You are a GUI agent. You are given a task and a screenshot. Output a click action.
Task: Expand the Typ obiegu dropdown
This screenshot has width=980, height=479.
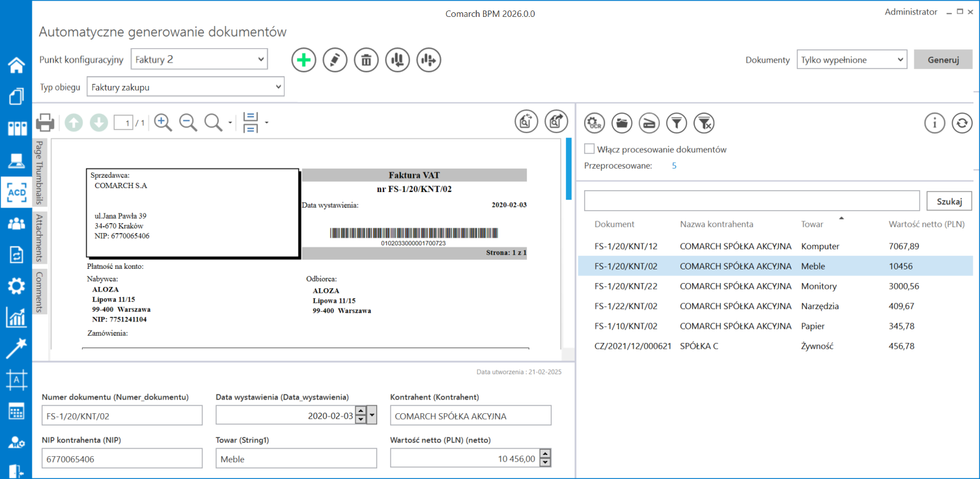(x=186, y=87)
